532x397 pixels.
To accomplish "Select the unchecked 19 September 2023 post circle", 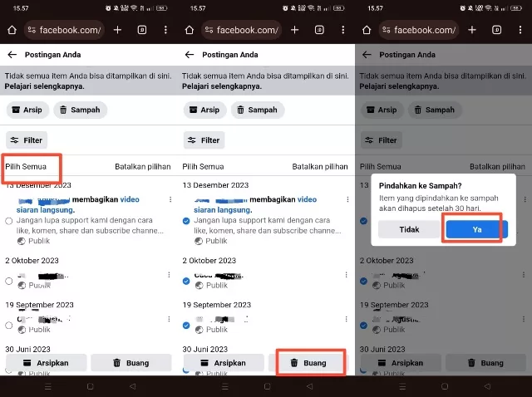I will [9, 326].
